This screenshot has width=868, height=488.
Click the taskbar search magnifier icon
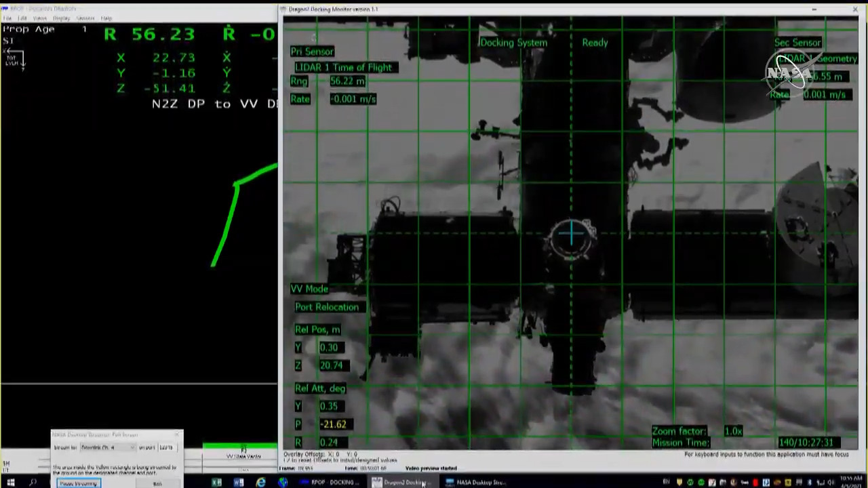click(33, 483)
